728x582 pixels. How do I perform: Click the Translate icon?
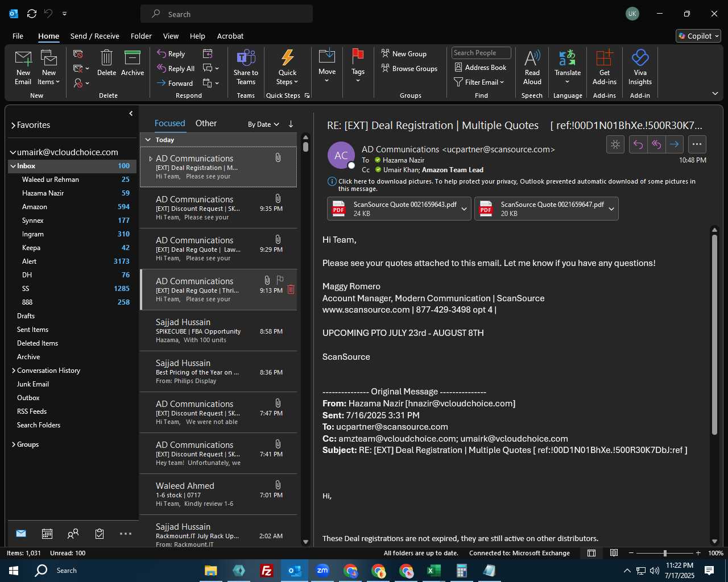click(x=568, y=57)
